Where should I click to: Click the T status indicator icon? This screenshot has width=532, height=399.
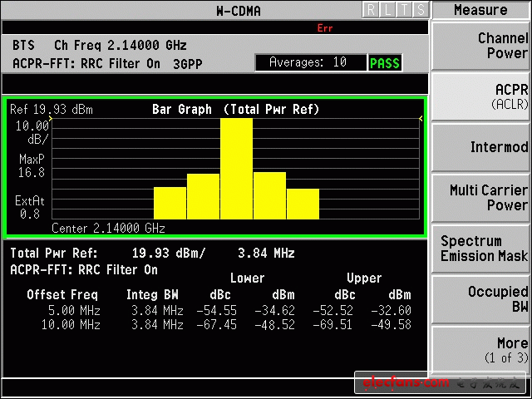click(x=404, y=10)
